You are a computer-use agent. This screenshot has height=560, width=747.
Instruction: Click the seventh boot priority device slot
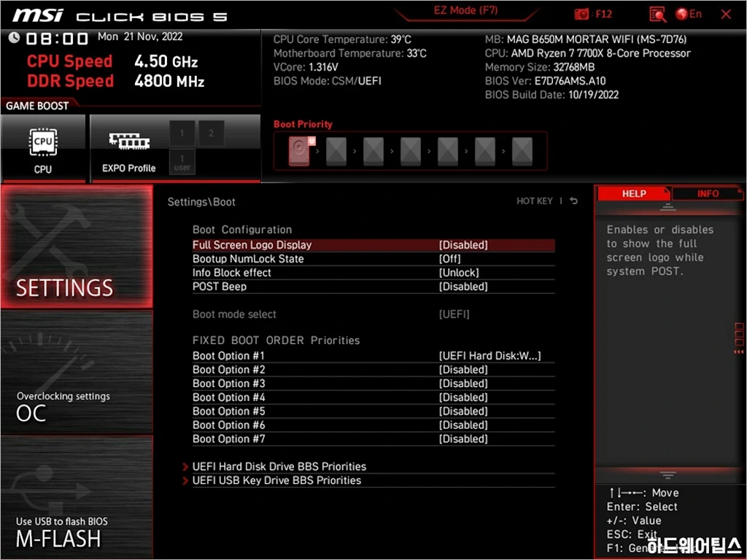522,151
